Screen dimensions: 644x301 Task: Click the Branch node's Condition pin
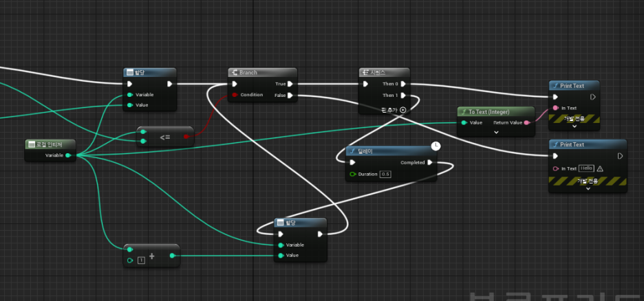click(x=235, y=95)
